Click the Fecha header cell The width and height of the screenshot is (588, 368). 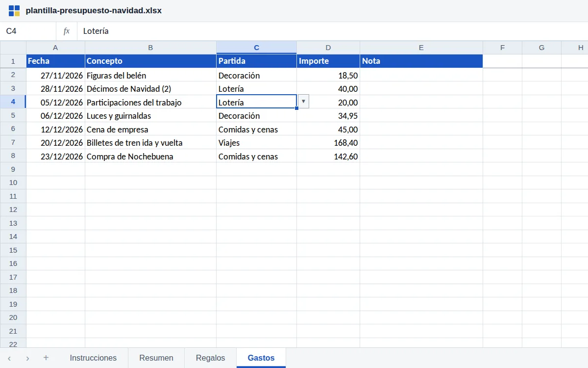tap(55, 61)
